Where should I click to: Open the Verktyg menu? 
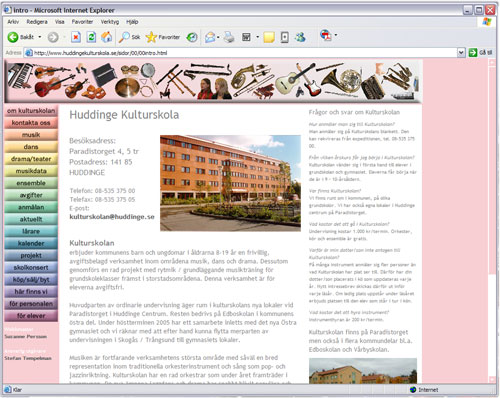110,22
